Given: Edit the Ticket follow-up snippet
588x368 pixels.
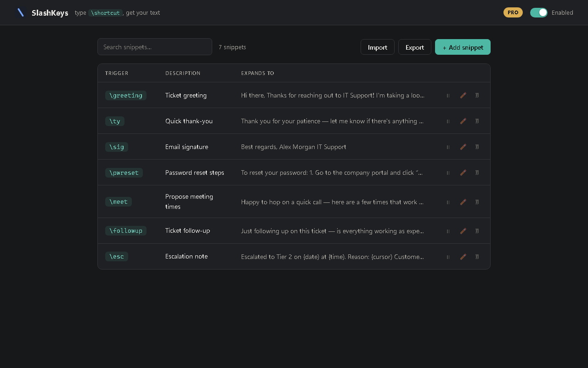Looking at the screenshot, I should click(463, 231).
